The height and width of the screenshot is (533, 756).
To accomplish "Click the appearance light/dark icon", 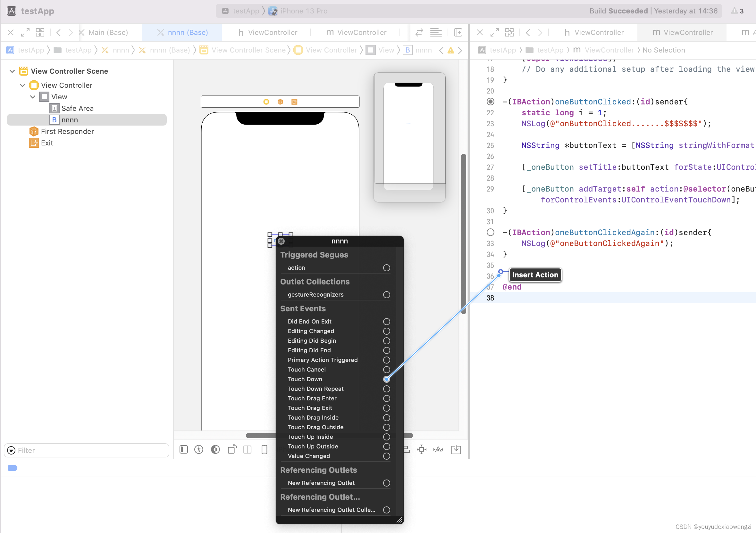I will click(x=215, y=449).
